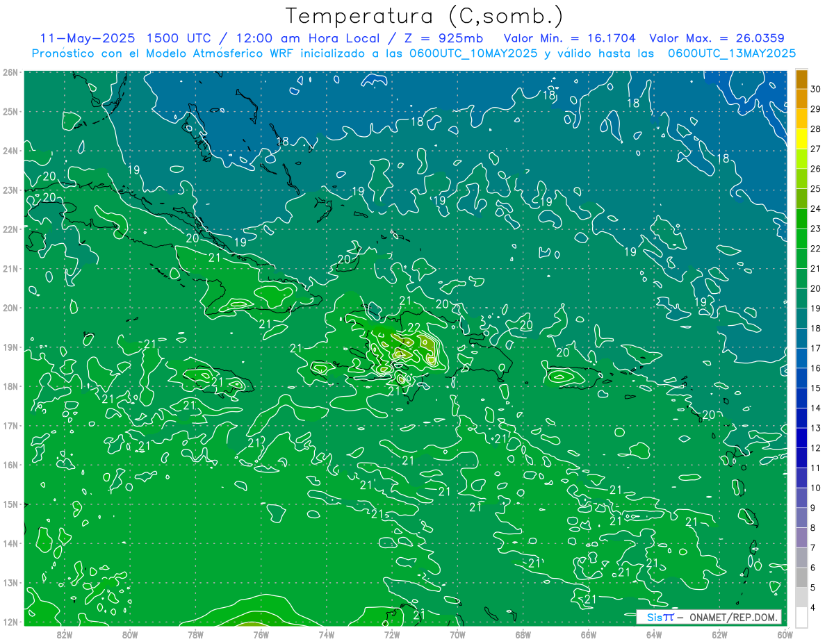Viewport: 834px width, 644px height.
Task: Click the '16N' latitude axis label
Action: (x=10, y=465)
